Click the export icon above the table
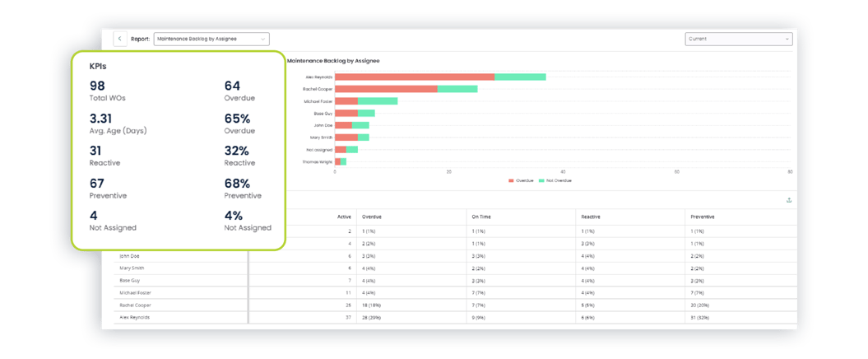Viewport: 868px width, 359px height. click(789, 200)
